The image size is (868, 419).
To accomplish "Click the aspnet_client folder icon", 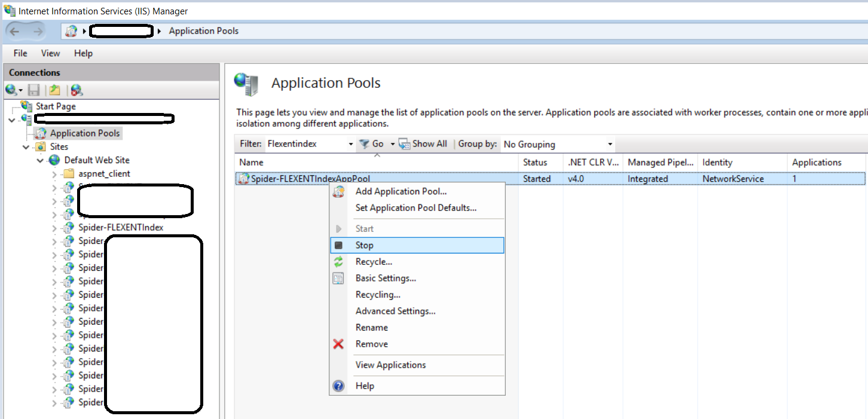I will point(69,173).
